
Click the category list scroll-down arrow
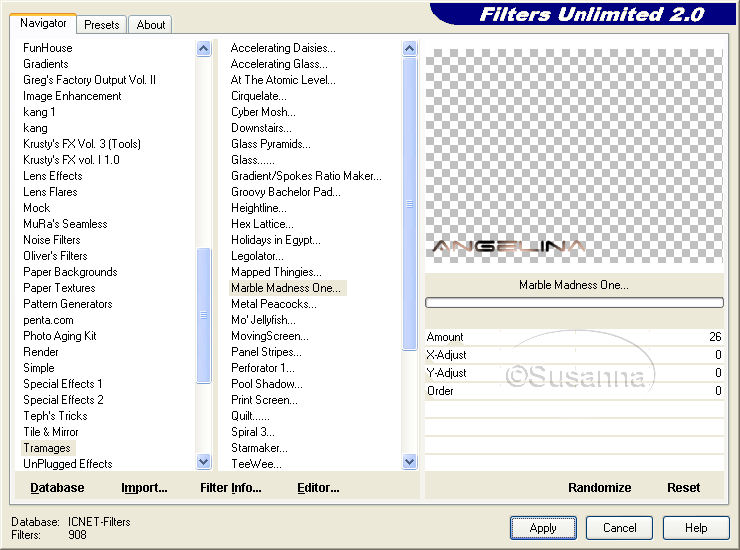[203, 461]
